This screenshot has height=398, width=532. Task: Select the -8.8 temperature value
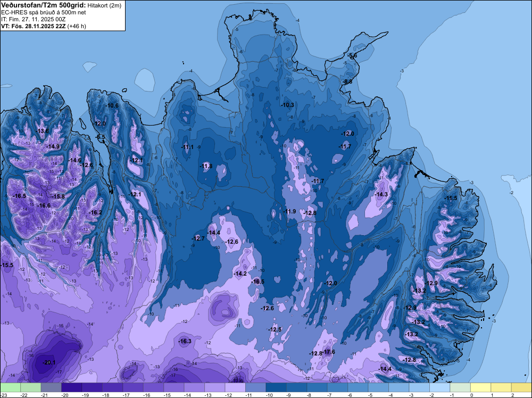(347, 82)
